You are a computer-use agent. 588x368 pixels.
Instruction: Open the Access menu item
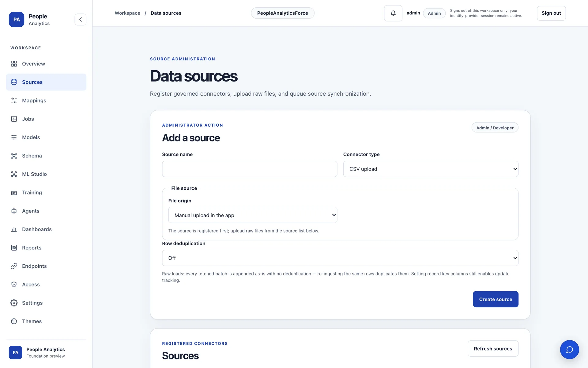(x=46, y=285)
